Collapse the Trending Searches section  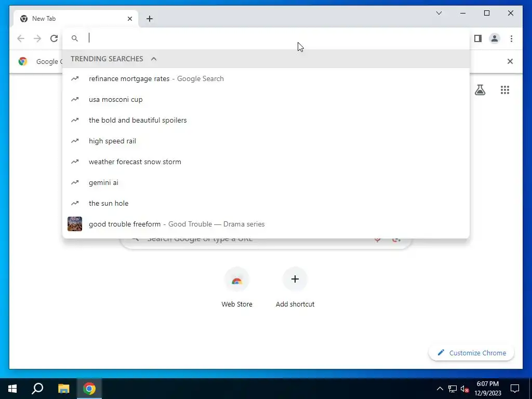[x=154, y=59]
